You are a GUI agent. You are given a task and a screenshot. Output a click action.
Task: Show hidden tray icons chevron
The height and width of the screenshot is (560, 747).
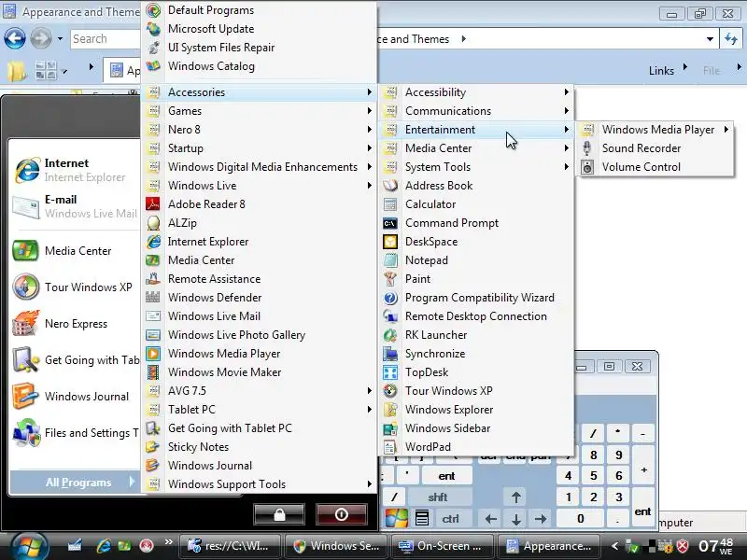[x=615, y=546]
